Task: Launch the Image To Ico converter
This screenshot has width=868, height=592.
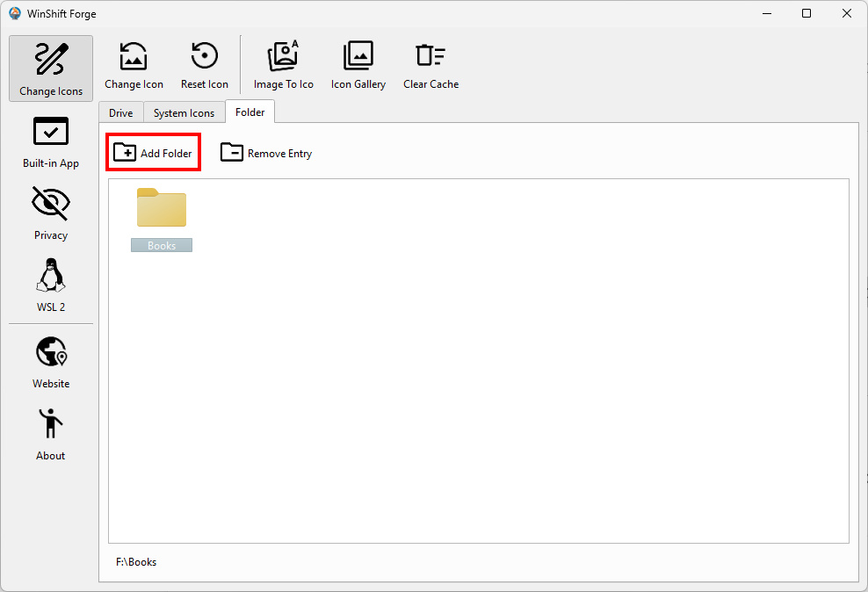Action: tap(283, 66)
